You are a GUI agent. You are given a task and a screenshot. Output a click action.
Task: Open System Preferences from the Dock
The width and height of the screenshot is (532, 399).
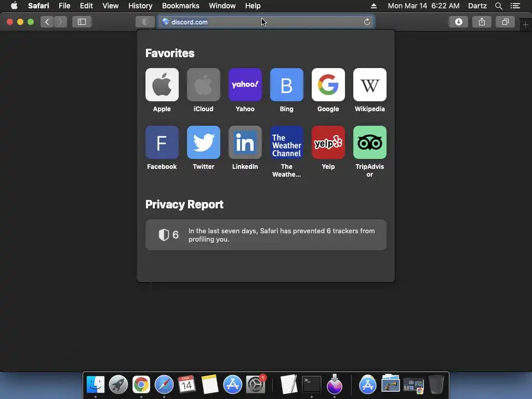tap(255, 384)
